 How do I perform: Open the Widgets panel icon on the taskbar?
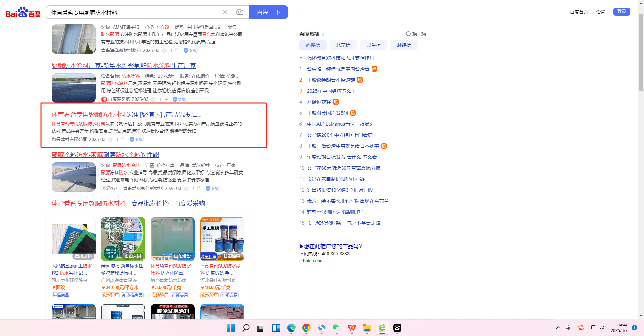click(x=276, y=328)
